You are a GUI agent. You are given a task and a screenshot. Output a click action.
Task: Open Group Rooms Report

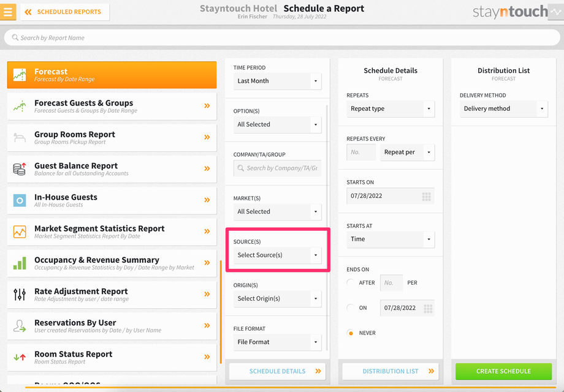coord(112,138)
